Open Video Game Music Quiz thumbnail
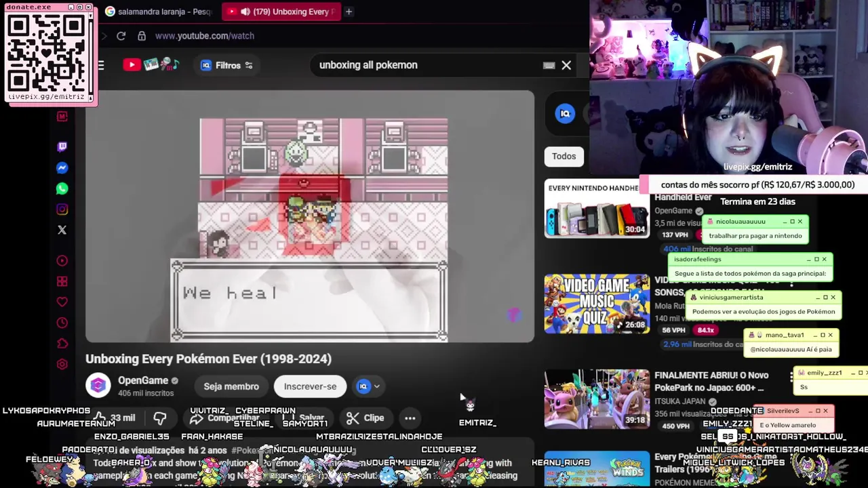 point(597,304)
